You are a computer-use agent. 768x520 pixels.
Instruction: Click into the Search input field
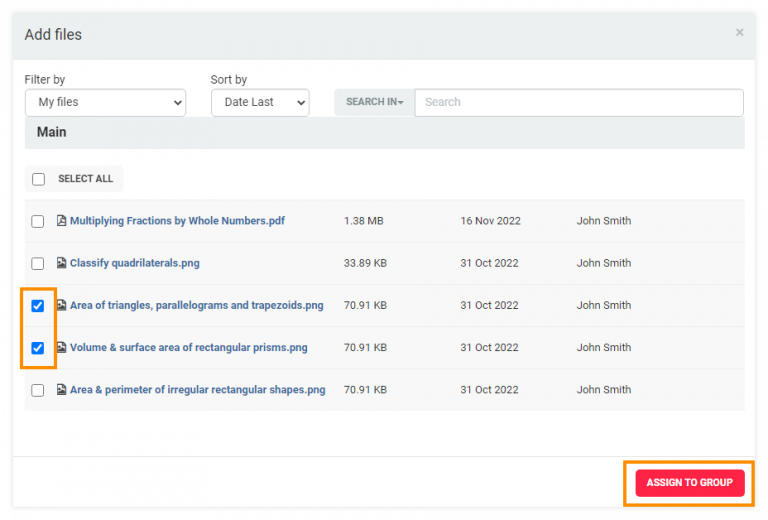578,102
